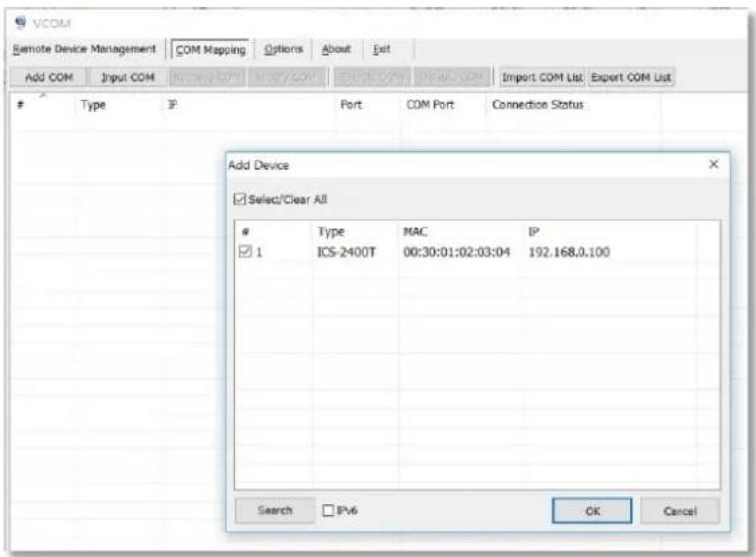The width and height of the screenshot is (756, 557).
Task: Click the Type column header in main list
Action: click(x=93, y=105)
